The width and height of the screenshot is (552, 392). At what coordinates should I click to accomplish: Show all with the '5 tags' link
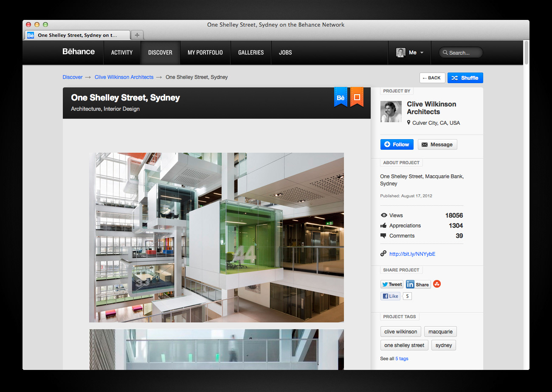[x=402, y=358]
